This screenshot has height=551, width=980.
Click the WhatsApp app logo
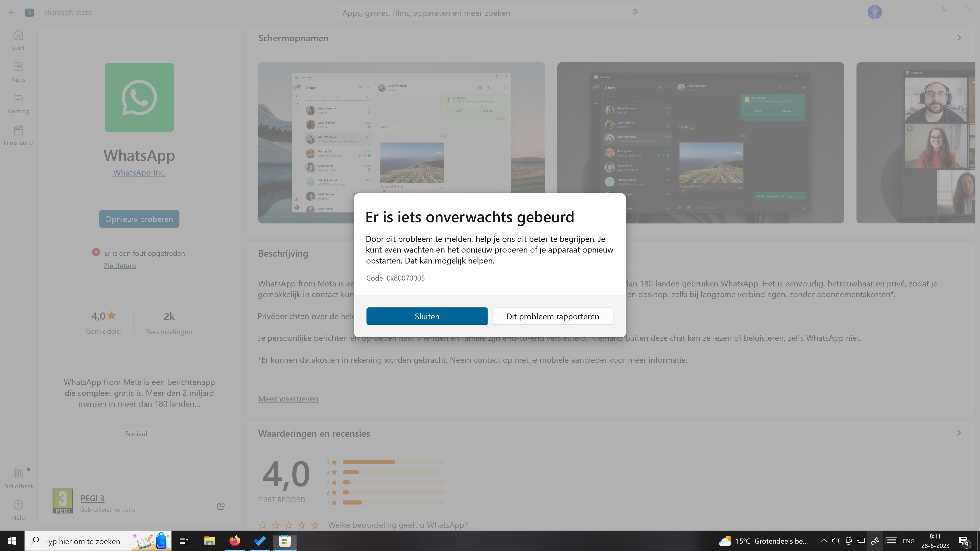click(139, 97)
